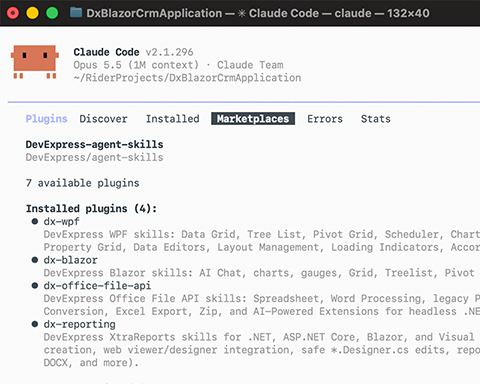The height and width of the screenshot is (384, 480).
Task: Open the Errors tab
Action: tap(325, 119)
